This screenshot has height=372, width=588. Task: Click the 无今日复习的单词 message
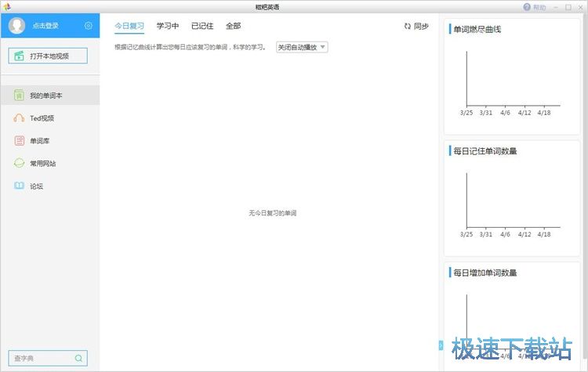click(273, 213)
